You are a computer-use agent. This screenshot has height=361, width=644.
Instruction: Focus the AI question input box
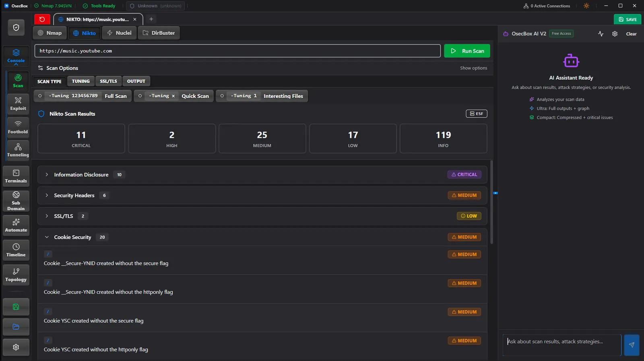(561, 345)
